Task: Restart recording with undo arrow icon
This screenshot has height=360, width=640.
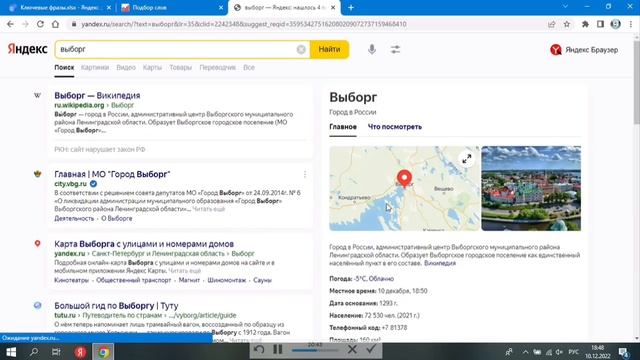Action: click(x=259, y=349)
